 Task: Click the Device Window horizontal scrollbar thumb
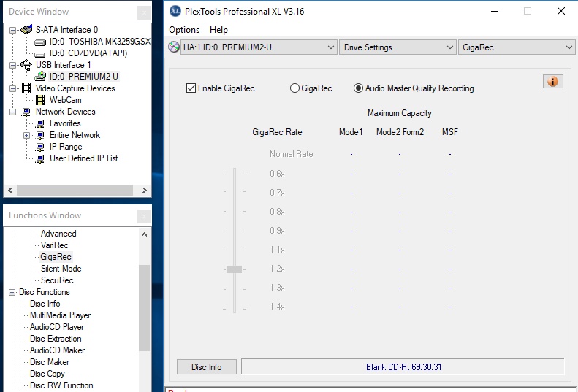[x=75, y=190]
